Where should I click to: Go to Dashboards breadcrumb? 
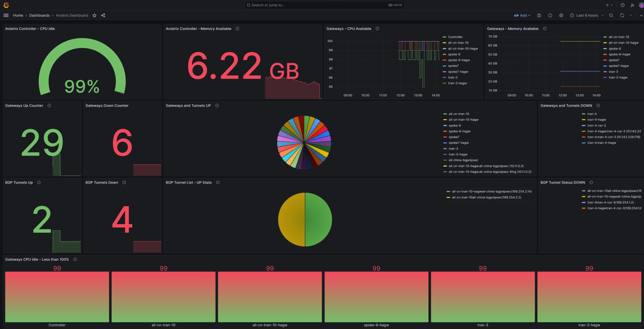click(40, 15)
